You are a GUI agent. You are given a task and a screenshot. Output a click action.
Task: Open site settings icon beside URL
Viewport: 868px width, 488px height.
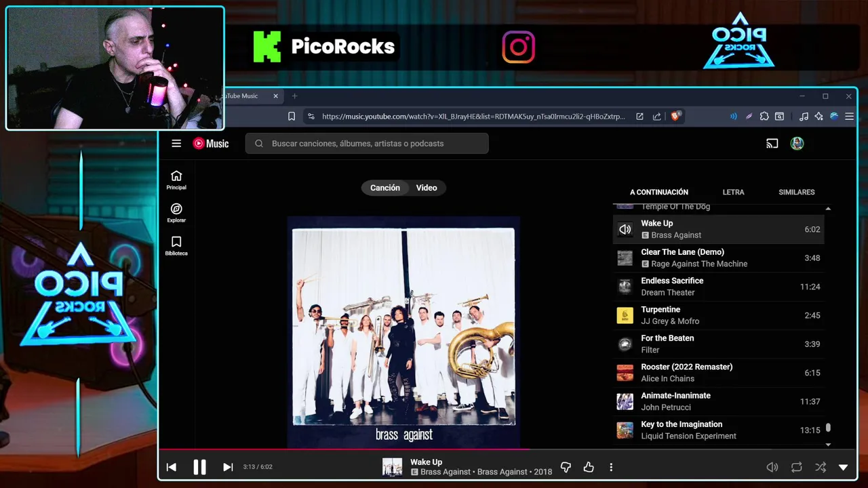point(311,117)
